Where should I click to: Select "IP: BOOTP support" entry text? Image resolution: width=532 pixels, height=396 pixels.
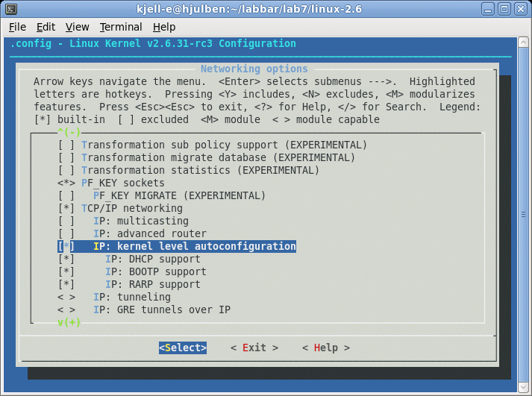point(156,272)
